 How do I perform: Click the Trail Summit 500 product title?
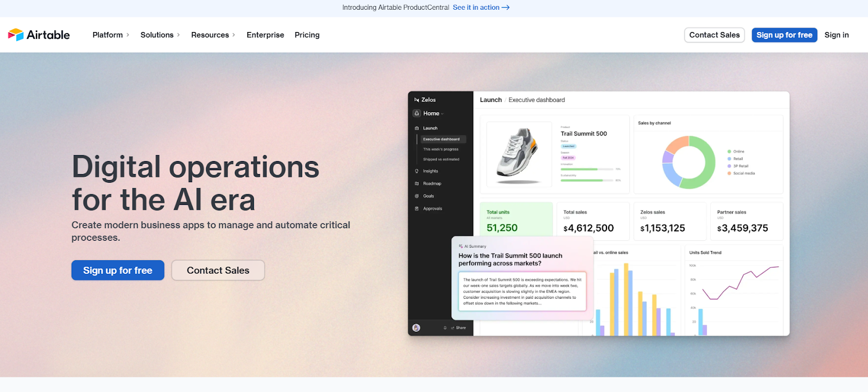click(x=584, y=133)
